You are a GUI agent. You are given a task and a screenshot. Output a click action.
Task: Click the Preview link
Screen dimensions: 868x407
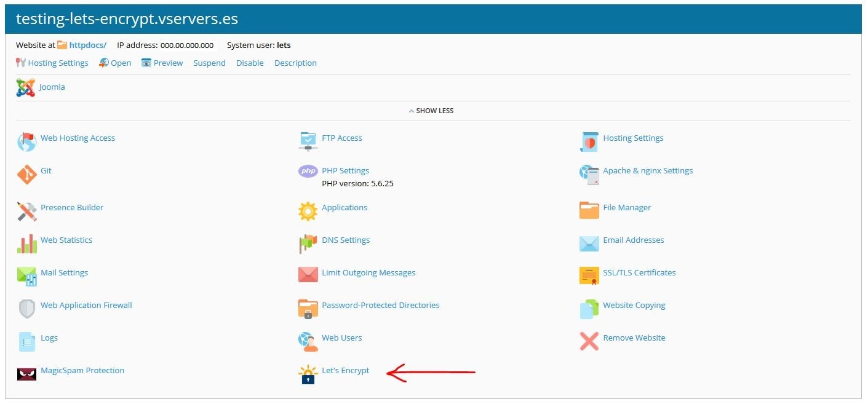click(168, 63)
